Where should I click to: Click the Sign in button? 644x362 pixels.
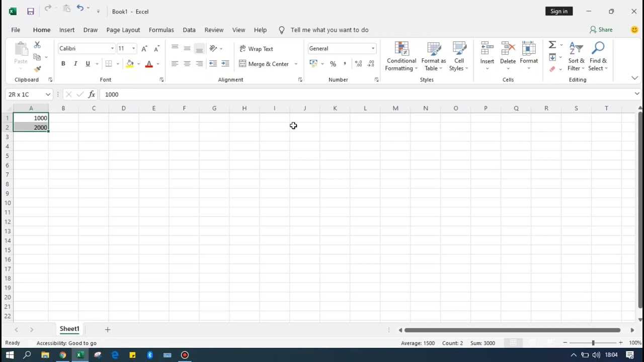tap(559, 11)
